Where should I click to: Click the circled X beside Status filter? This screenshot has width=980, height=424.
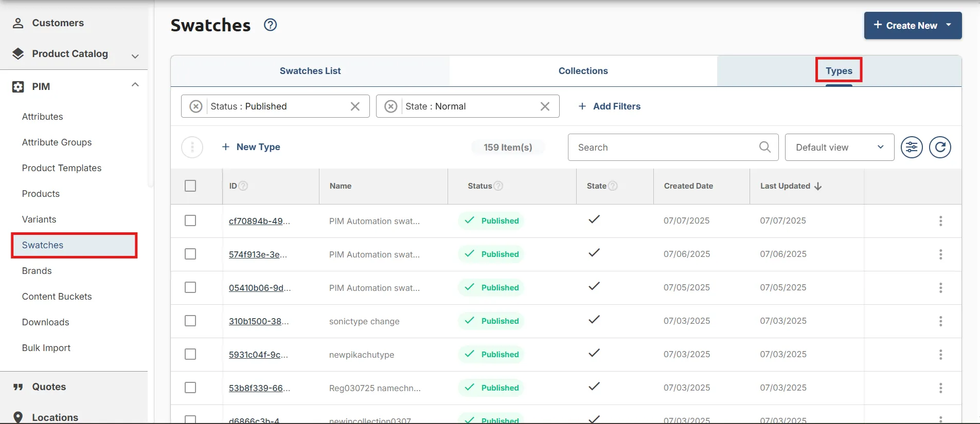coord(195,106)
